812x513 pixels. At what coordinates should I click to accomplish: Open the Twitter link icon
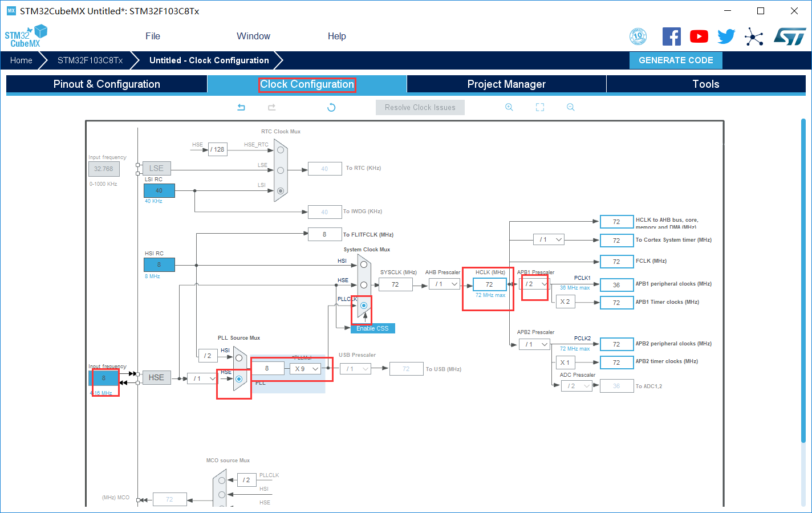[726, 36]
